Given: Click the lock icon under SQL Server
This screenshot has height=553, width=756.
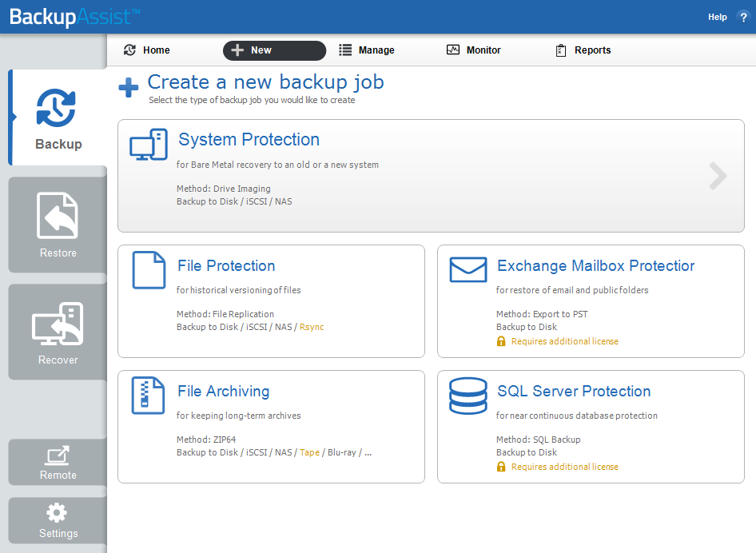Looking at the screenshot, I should coord(501,467).
